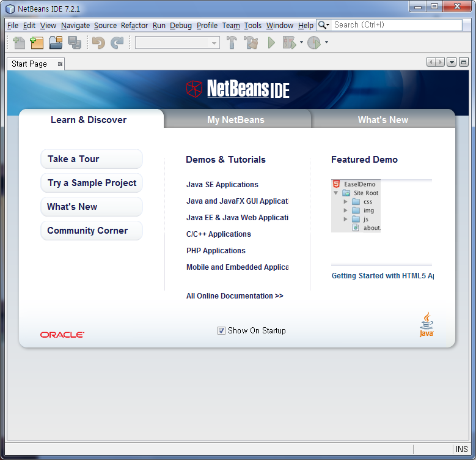
Task: Expand the js folder node
Action: click(x=345, y=219)
